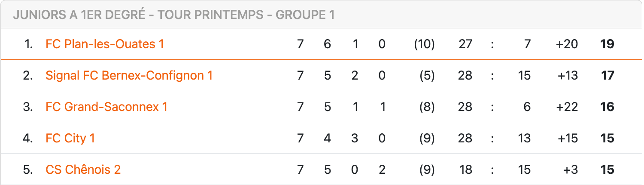644x185 pixels.
Task: Click the (8) value in Grand-Saconnex row
Action: (x=427, y=107)
